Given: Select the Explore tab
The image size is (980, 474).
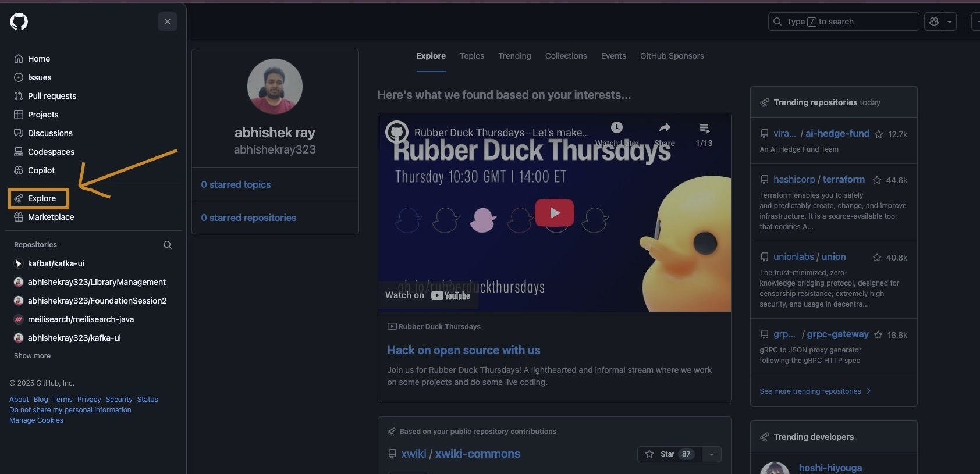Looking at the screenshot, I should pyautogui.click(x=431, y=56).
